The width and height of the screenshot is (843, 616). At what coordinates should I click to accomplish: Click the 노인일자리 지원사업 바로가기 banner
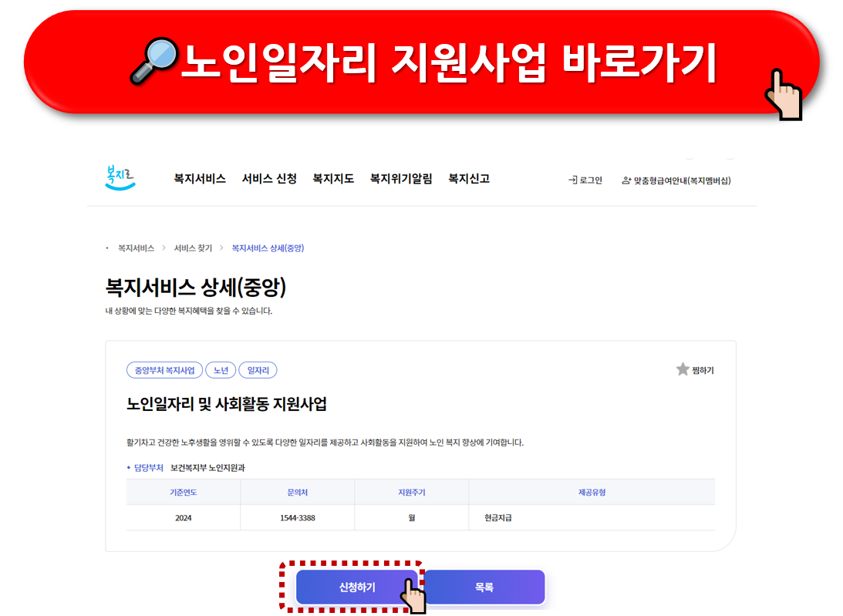(421, 59)
